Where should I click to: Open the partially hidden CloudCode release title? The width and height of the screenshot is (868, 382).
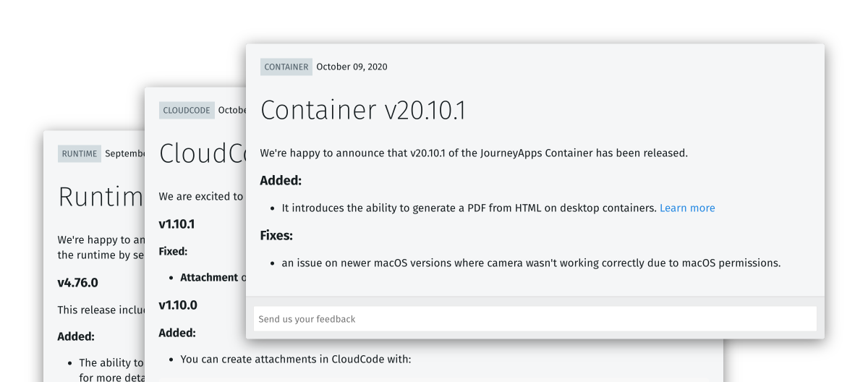point(202,153)
